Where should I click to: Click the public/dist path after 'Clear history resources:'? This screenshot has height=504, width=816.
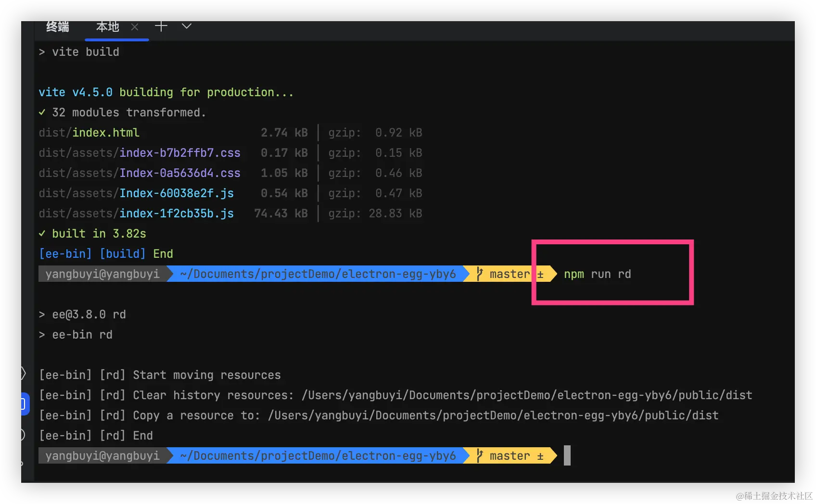(527, 395)
